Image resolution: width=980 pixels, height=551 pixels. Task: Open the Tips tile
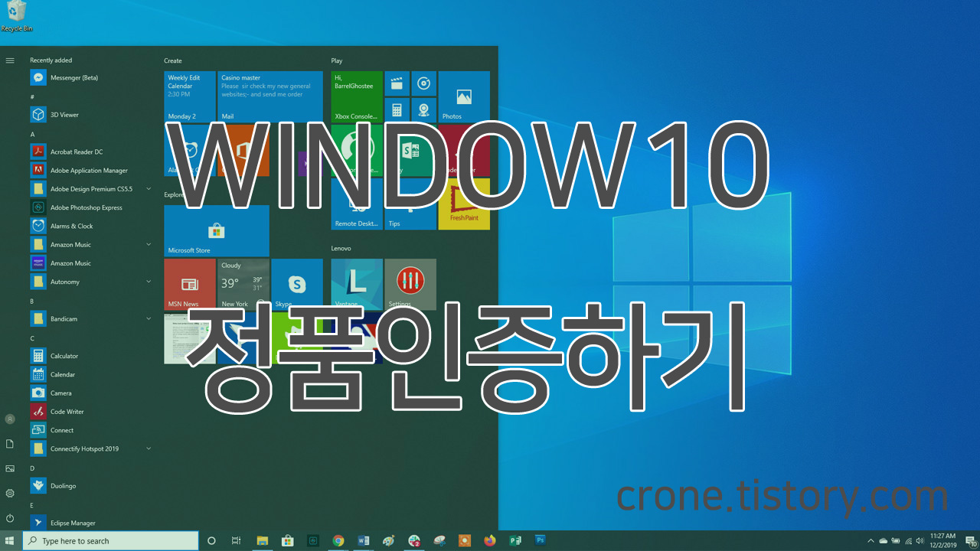coord(410,204)
